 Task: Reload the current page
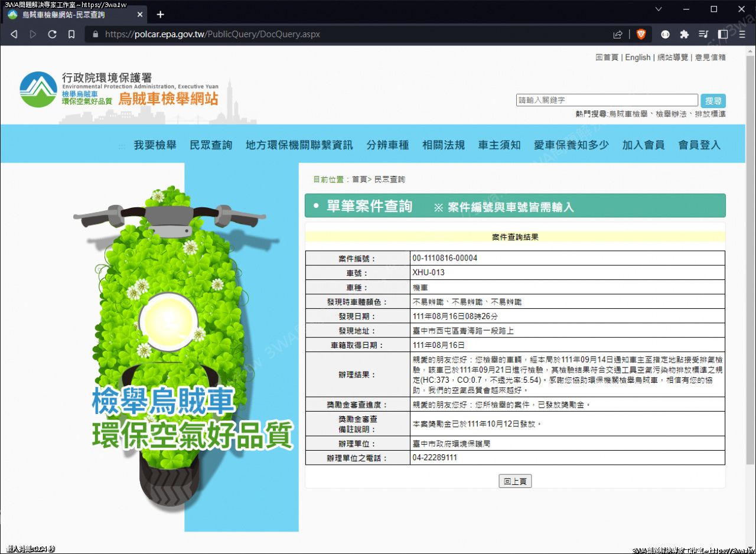point(52,34)
